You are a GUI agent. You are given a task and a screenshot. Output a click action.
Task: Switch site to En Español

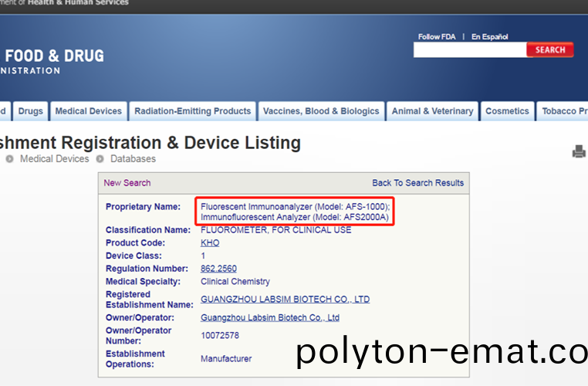coord(490,37)
